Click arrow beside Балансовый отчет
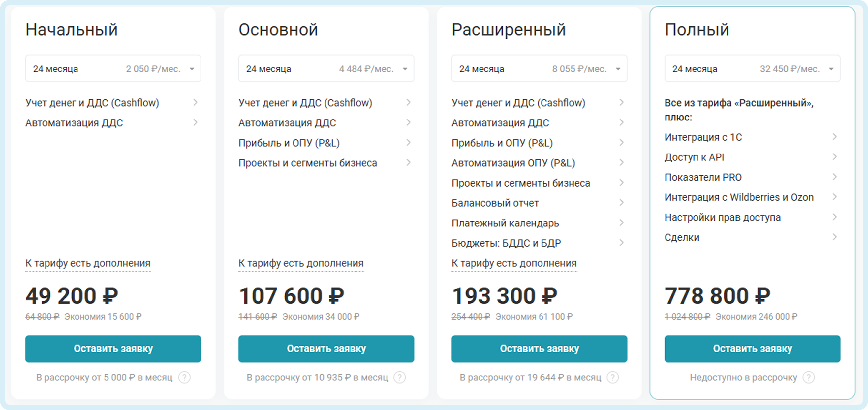The image size is (868, 410). [622, 203]
